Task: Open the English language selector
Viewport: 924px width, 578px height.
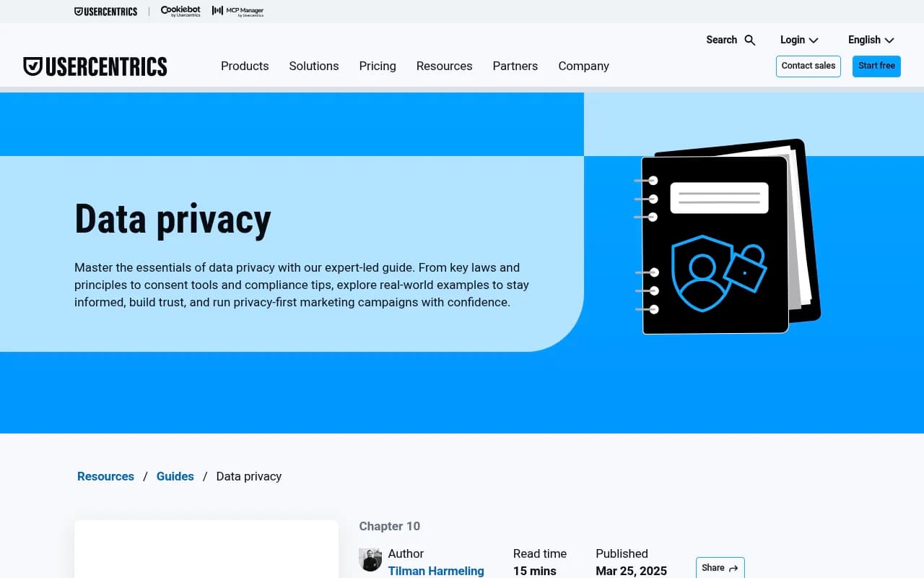Action: click(871, 40)
